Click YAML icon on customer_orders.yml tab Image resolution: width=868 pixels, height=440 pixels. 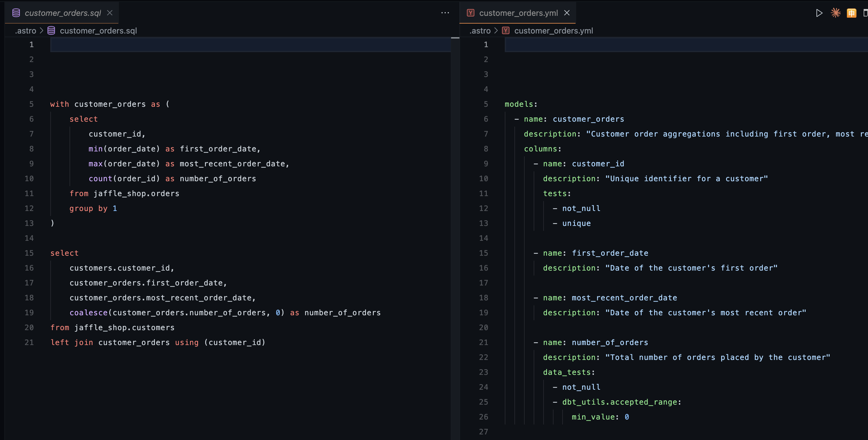[x=471, y=13]
